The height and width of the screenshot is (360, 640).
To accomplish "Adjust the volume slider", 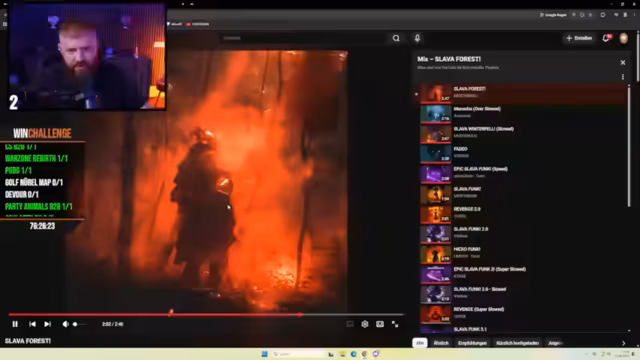I will coord(79,324).
